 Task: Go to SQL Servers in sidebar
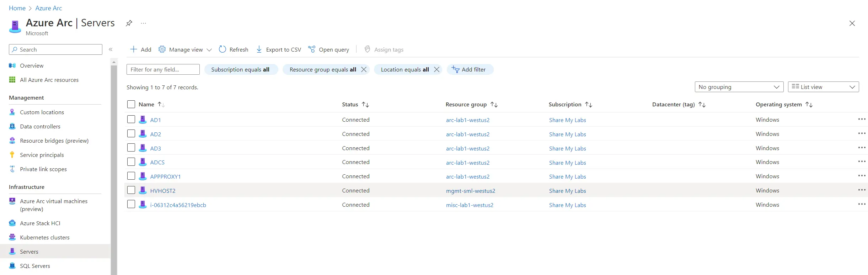[x=35, y=266]
